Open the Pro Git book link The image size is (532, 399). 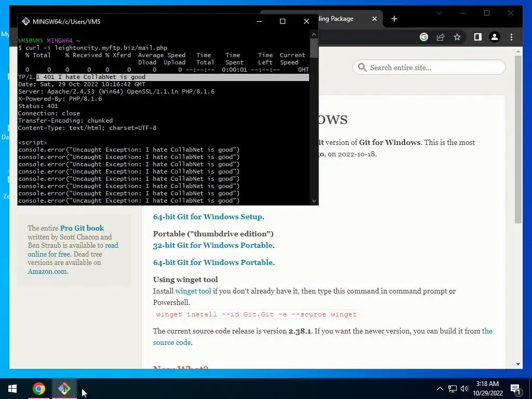[x=82, y=228]
